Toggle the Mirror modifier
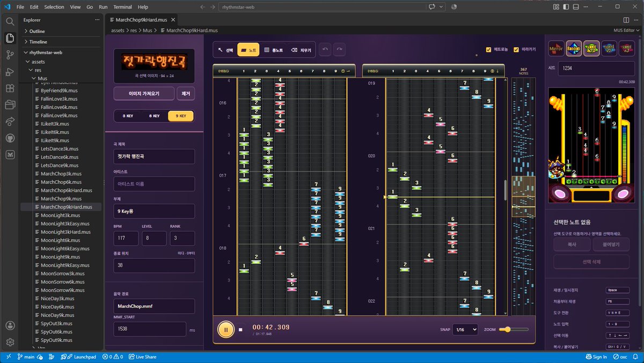The height and width of the screenshot is (363, 644). 557,49
